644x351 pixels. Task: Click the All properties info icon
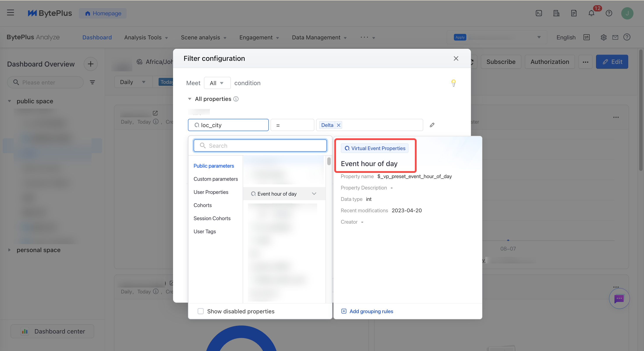pos(236,99)
